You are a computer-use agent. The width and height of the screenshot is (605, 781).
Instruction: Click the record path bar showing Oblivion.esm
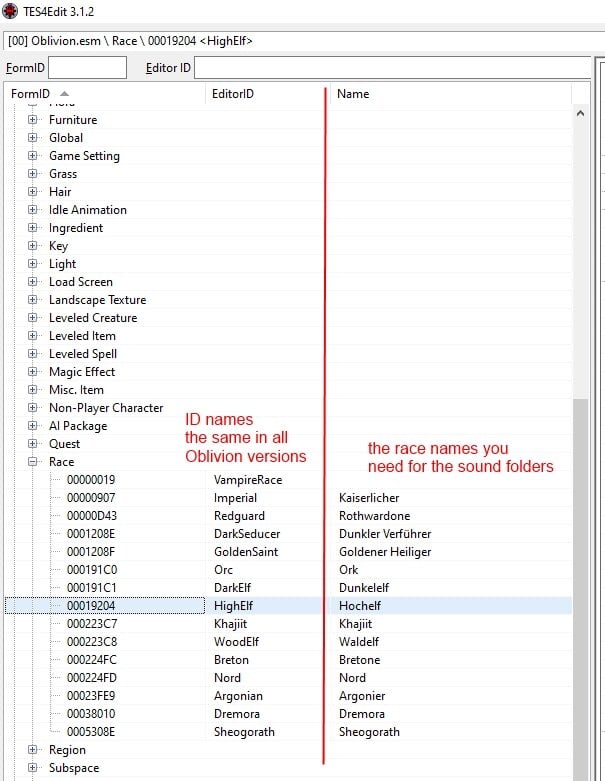coord(304,41)
